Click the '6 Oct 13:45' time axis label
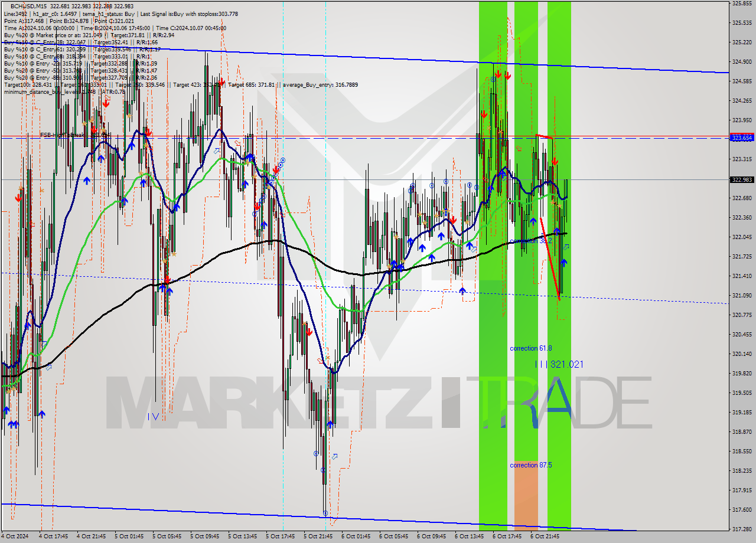The width and height of the screenshot is (756, 543). click(x=469, y=537)
